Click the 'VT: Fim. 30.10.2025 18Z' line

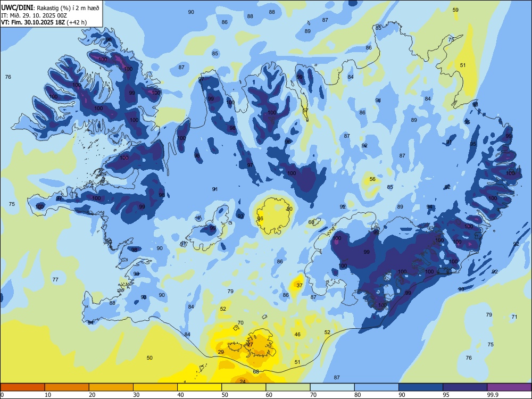click(x=33, y=22)
